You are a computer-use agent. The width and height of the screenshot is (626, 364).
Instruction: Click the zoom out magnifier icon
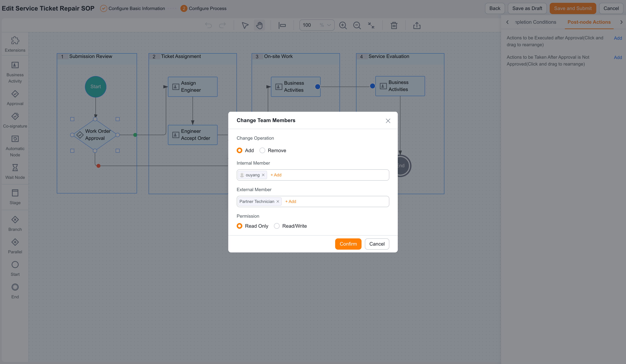(357, 25)
